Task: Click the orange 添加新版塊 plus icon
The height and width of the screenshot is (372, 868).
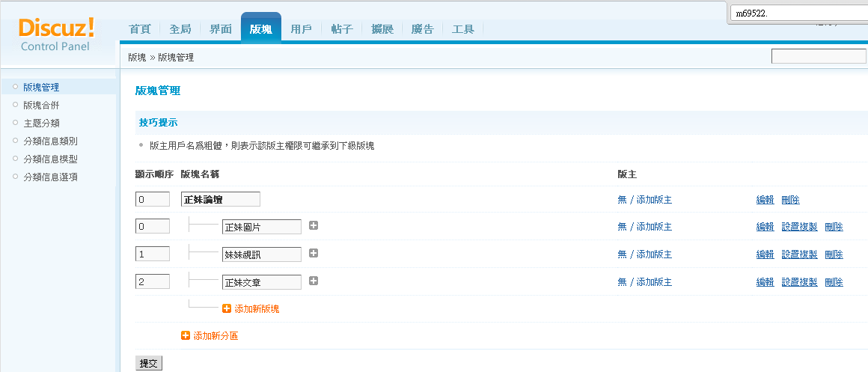Action: coord(227,308)
